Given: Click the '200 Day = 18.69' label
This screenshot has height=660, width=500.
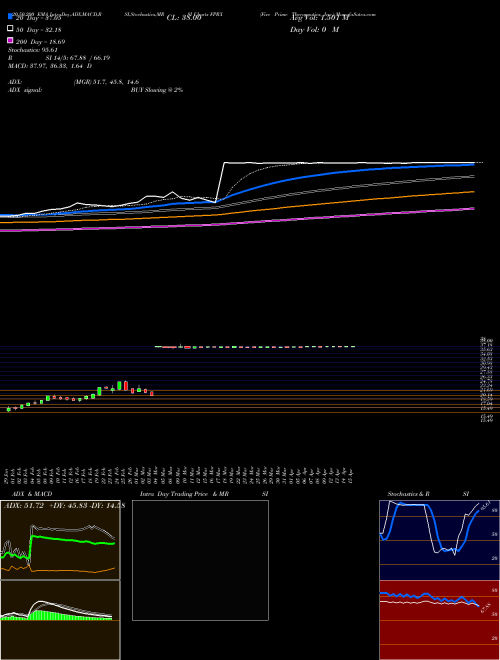Looking at the screenshot, I should click(40, 42).
